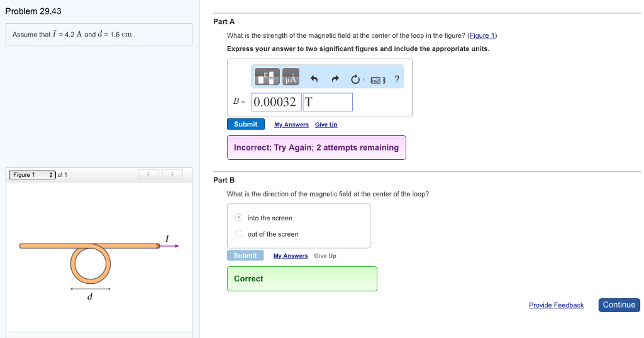Open the Figure 1 dropdown selector
This screenshot has height=338, width=644.
(32, 175)
